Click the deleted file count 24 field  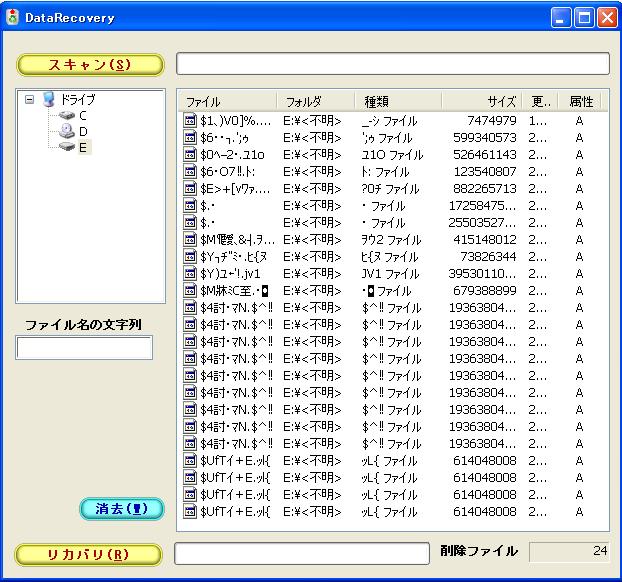569,551
